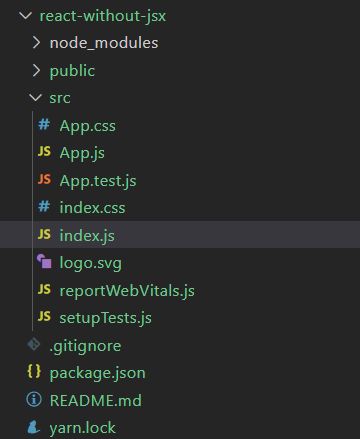360x439 pixels.
Task: Click the orange JS icon for App.test.js
Action: pos(44,179)
